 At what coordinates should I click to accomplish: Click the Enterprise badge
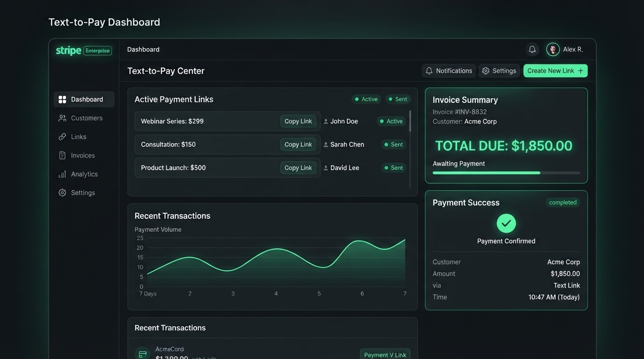pyautogui.click(x=97, y=50)
